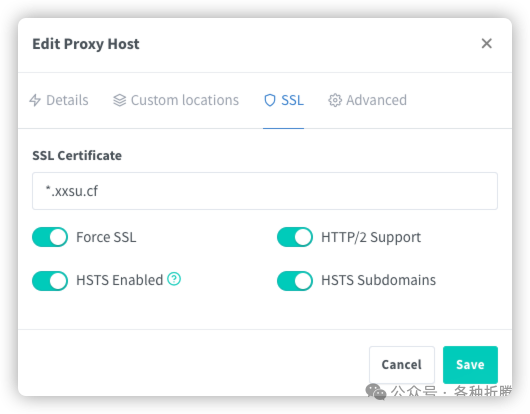
Task: Select the SSL tab label
Action: 292,100
